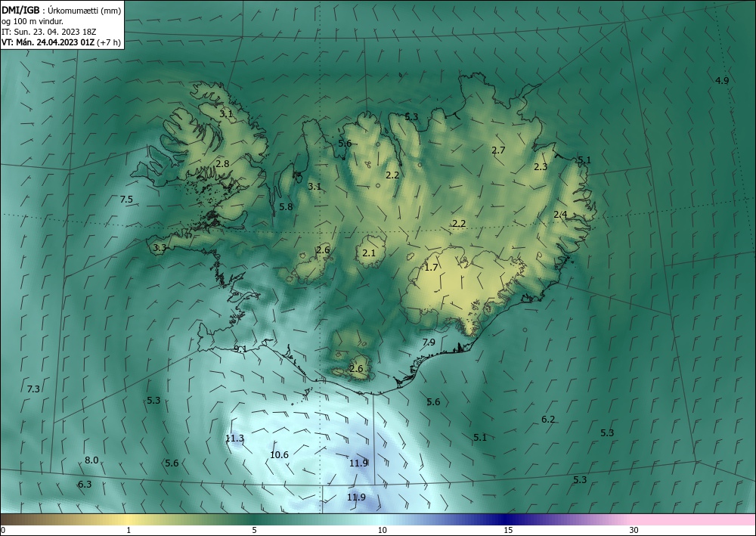
Task: Select the 7.3 value on the map
Action: [33, 389]
